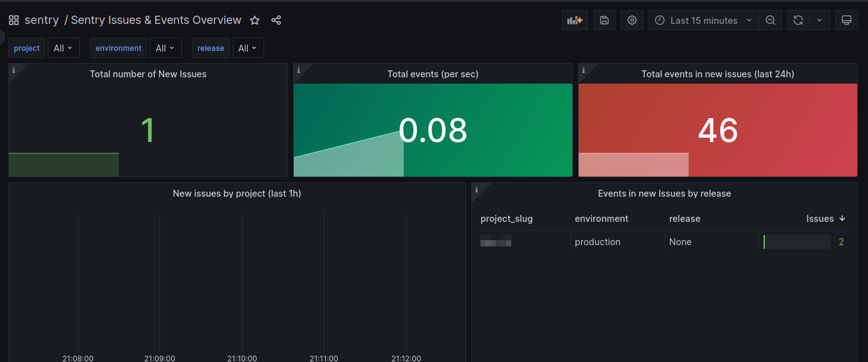868x362 pixels.
Task: Open the sentry folder link
Action: pos(42,19)
